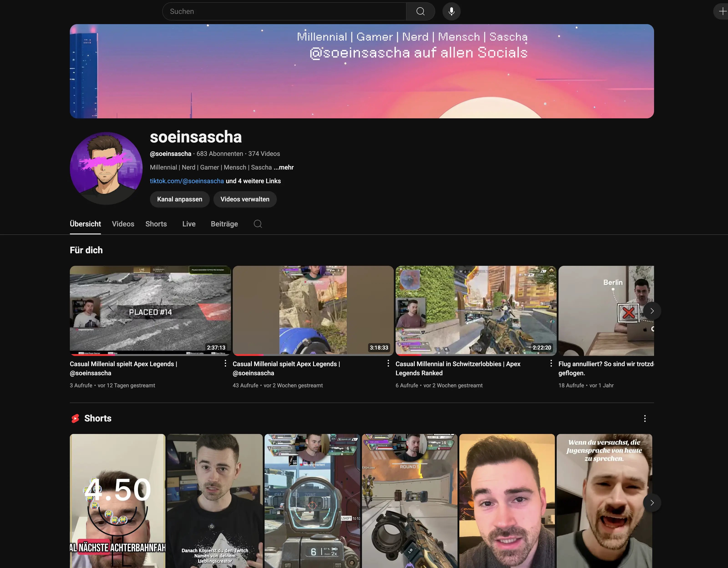This screenshot has height=568, width=728.
Task: Open the Shorts section options menu
Action: pos(645,418)
